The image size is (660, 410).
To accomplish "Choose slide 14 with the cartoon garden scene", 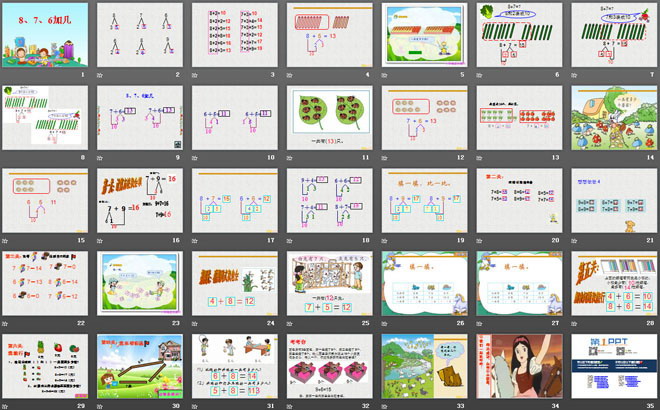I will tap(611, 117).
